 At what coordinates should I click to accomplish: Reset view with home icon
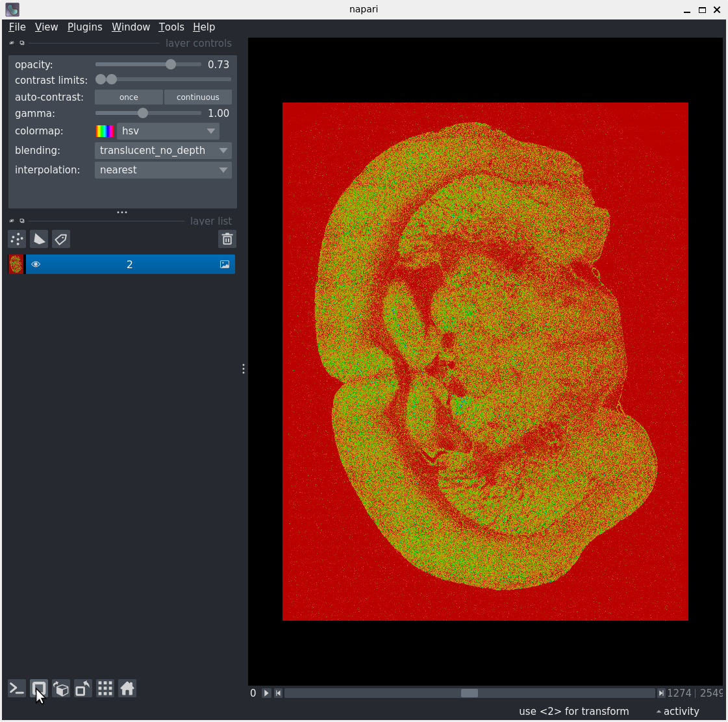(x=127, y=688)
